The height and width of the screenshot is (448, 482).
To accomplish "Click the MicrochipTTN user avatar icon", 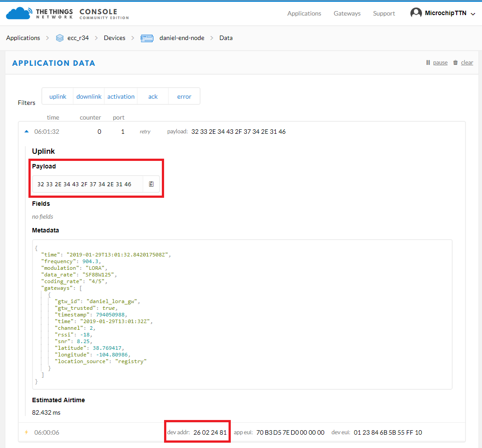I will (x=416, y=13).
